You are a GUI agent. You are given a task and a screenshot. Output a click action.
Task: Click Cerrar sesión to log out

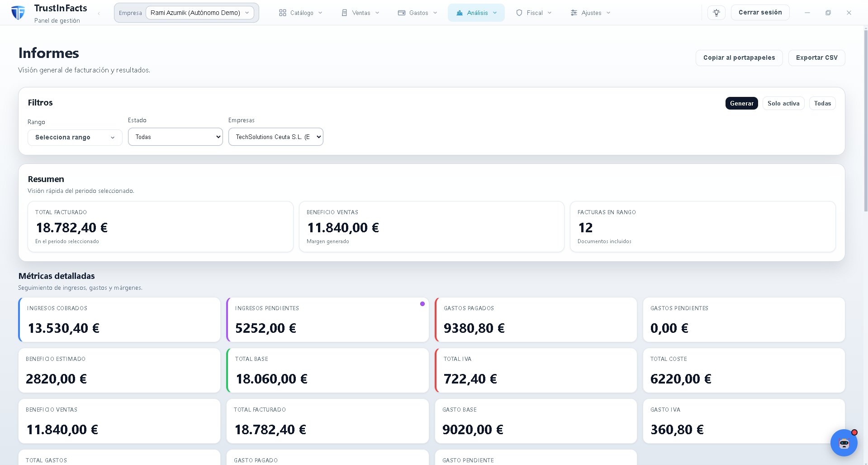click(x=760, y=13)
